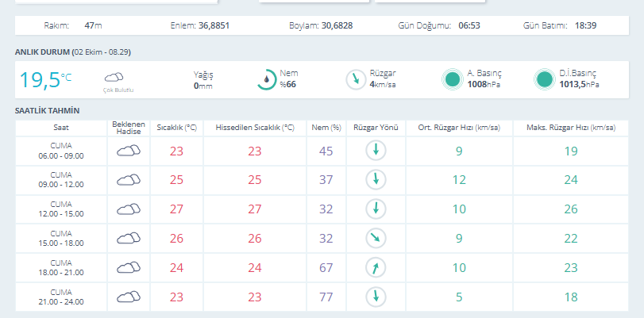The height and width of the screenshot is (318, 644).
Task: Click the Boylam 30,6828 value
Action: click(337, 25)
